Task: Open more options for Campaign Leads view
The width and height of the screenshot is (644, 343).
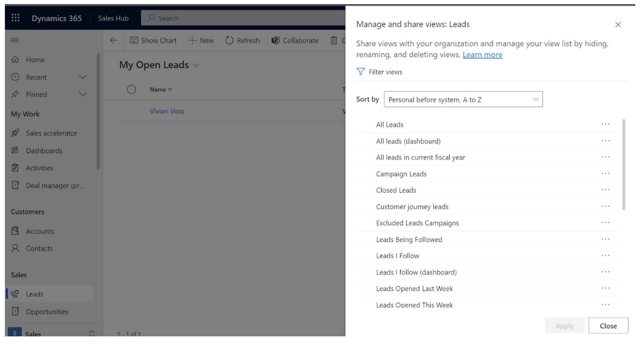Action: click(605, 174)
